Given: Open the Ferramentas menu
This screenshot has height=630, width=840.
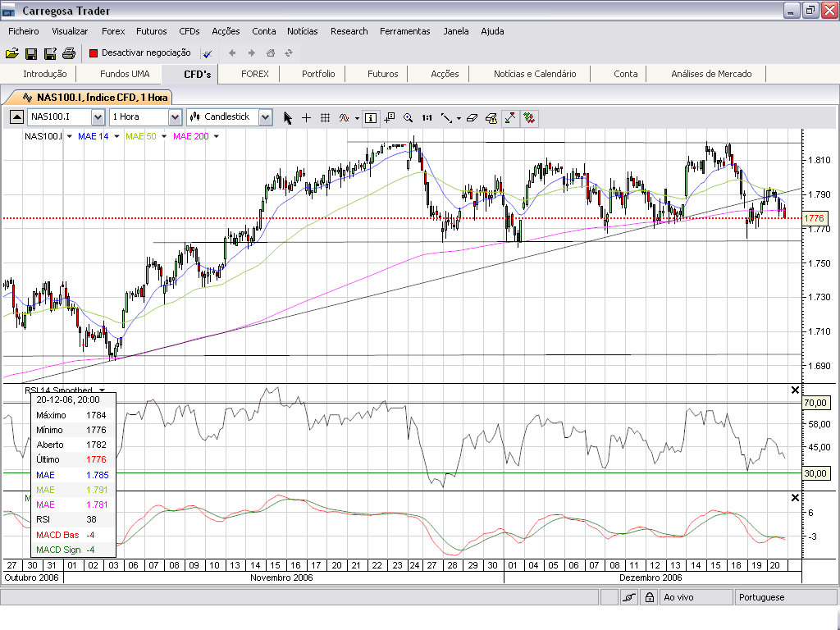Looking at the screenshot, I should point(404,31).
